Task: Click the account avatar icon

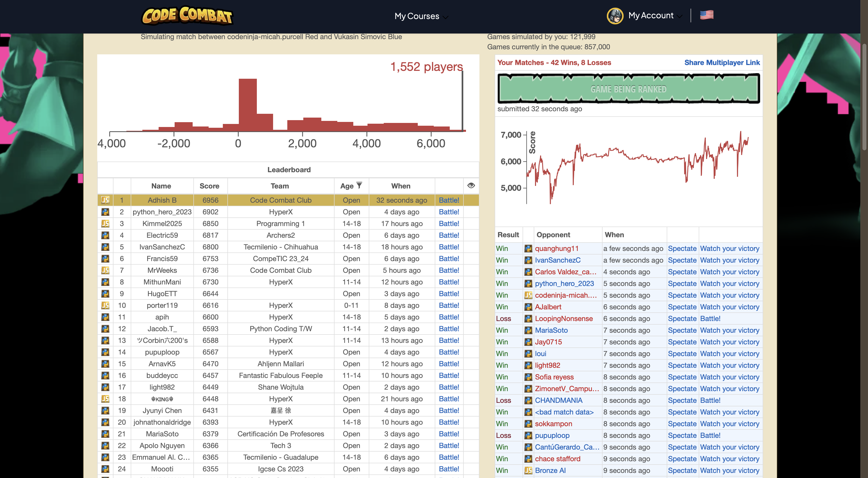Action: coord(615,15)
